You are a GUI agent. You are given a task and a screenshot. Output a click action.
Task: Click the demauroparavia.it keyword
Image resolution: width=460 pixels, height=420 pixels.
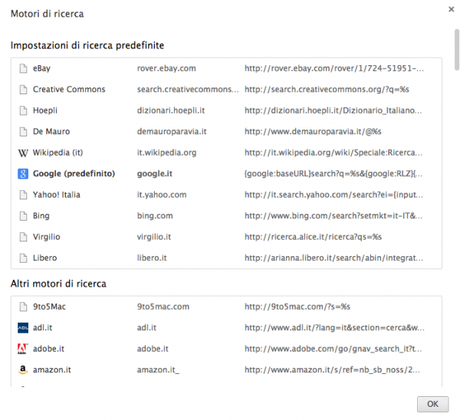pyautogui.click(x=172, y=132)
